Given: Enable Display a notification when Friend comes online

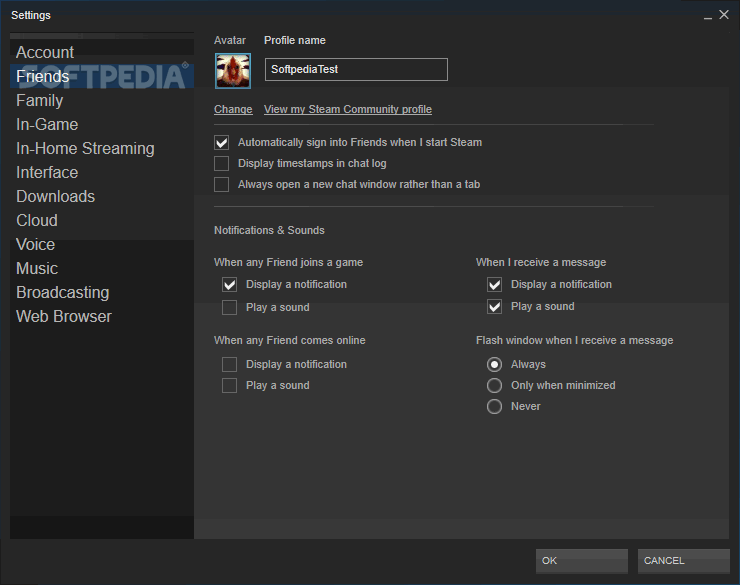Looking at the screenshot, I should pyautogui.click(x=229, y=364).
